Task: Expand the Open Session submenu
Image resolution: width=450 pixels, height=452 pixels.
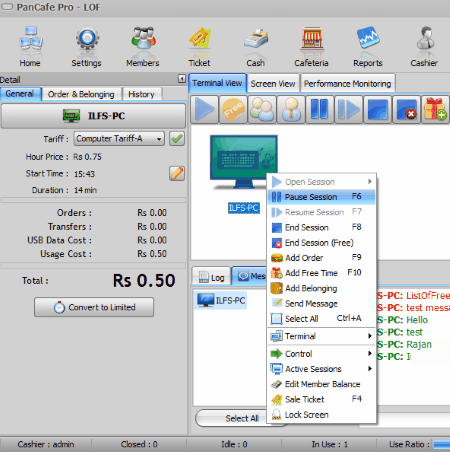Action: tap(322, 182)
